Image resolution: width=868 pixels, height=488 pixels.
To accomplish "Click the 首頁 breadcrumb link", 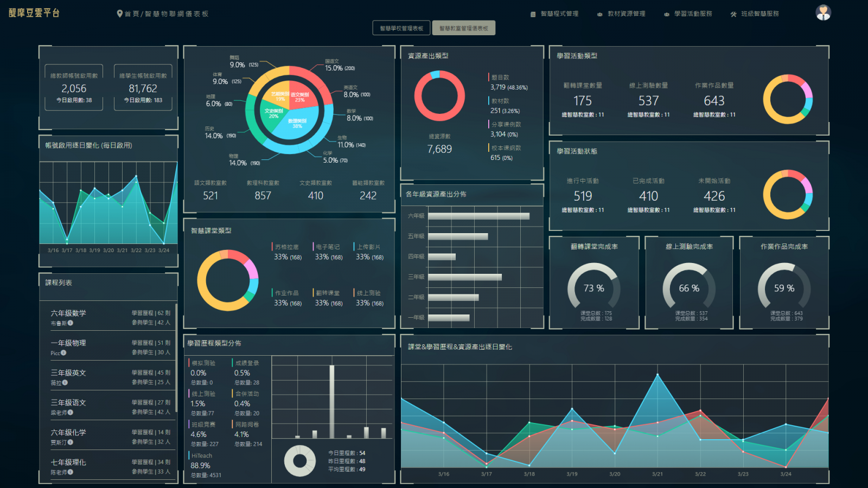I will [131, 14].
